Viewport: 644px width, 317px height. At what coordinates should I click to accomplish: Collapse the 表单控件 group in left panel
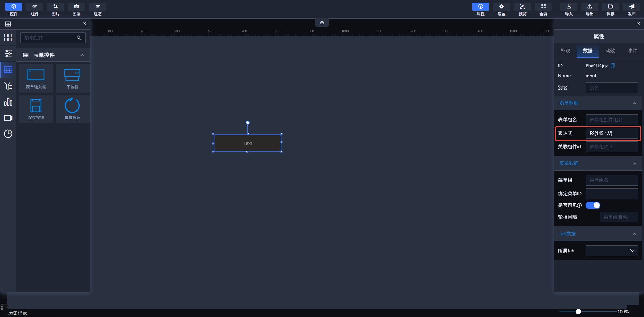(x=82, y=55)
